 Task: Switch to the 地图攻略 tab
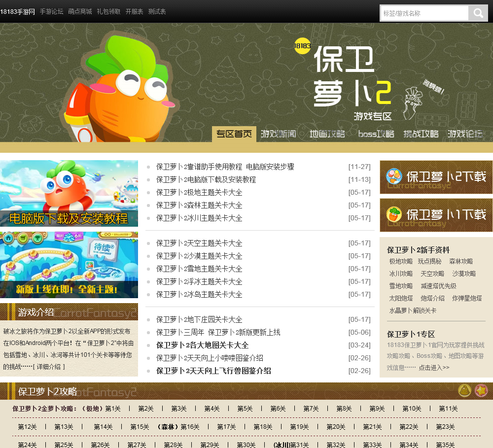pos(327,134)
